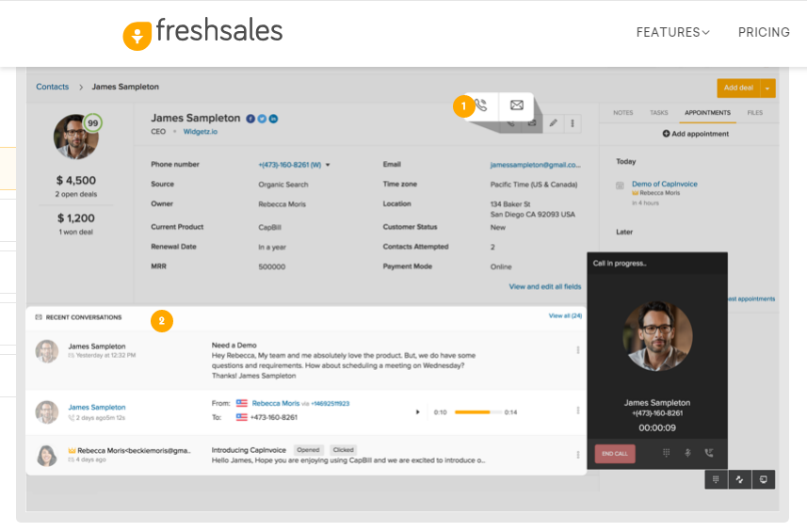
Task: Click caller photo in call window
Action: 657,336
